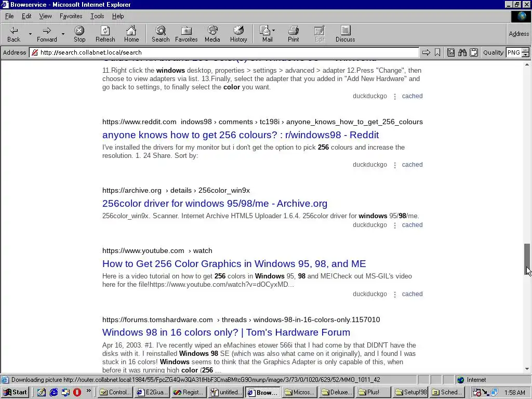Switch to the Sched... taskbar window

(447, 392)
